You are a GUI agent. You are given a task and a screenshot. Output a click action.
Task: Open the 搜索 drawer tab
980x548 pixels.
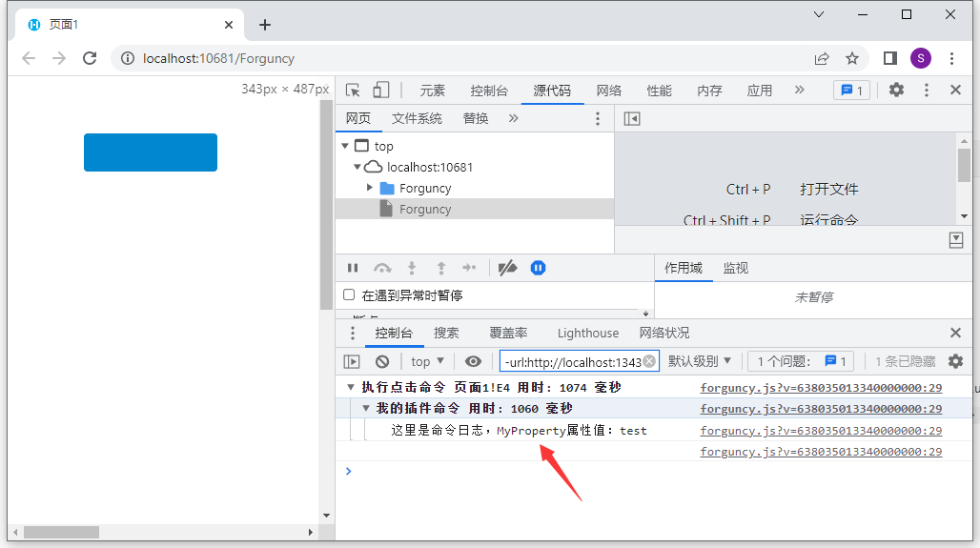(x=446, y=333)
